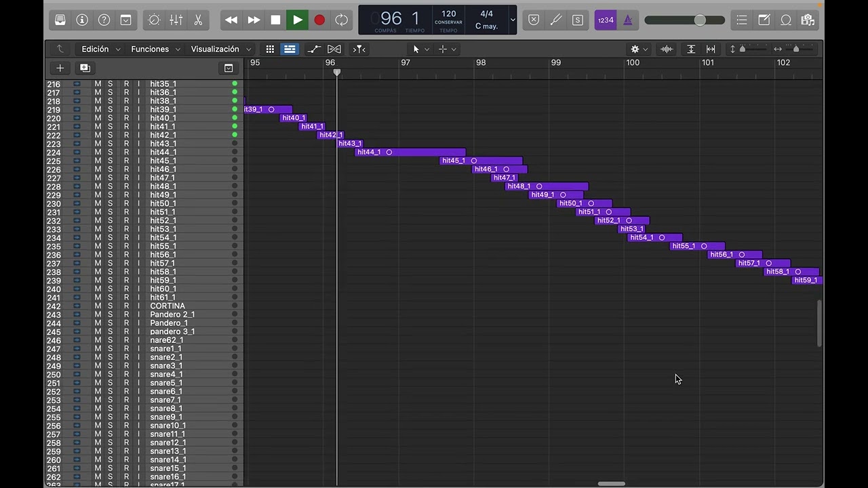Select the hit44_1 region in timeline
The height and width of the screenshot is (488, 868).
tap(410, 152)
